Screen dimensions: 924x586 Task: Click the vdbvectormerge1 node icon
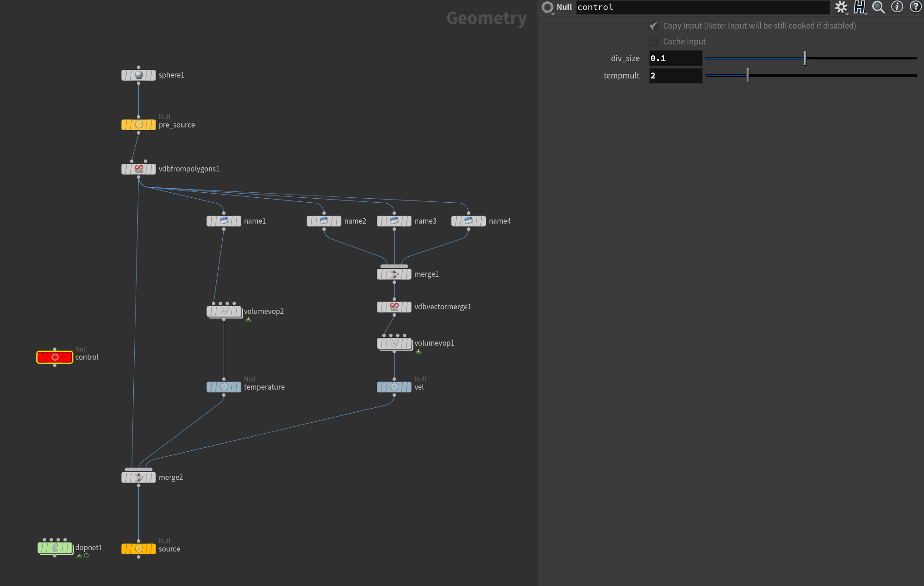[x=394, y=307]
